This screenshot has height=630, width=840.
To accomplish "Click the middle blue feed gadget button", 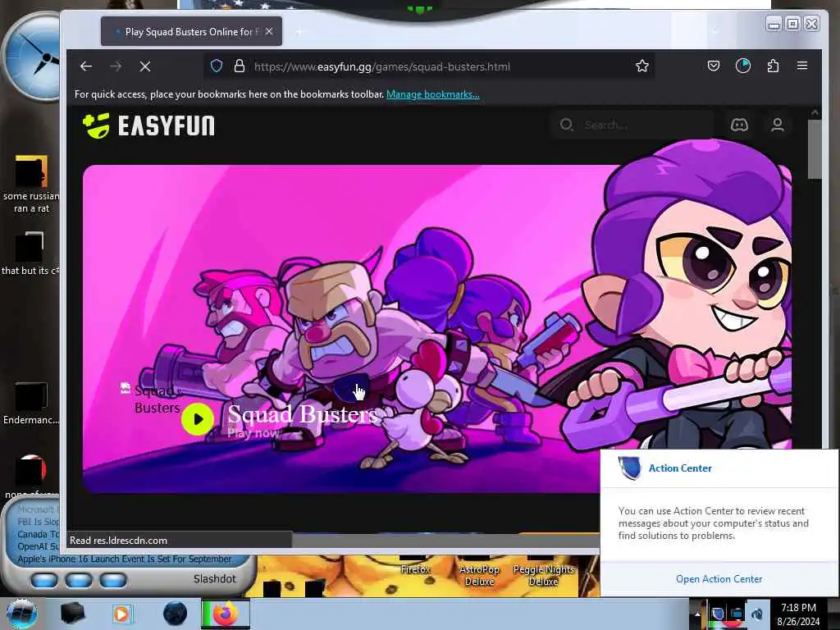I will [79, 580].
